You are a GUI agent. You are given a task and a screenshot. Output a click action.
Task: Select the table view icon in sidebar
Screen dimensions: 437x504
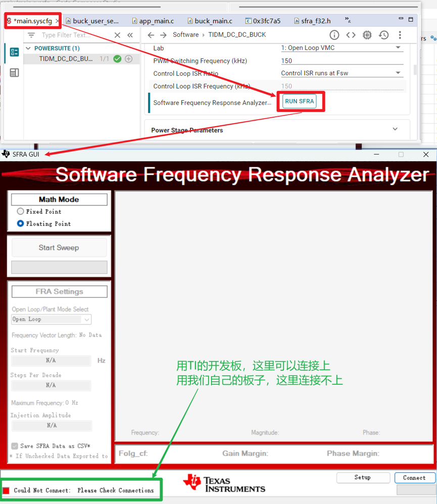(14, 73)
